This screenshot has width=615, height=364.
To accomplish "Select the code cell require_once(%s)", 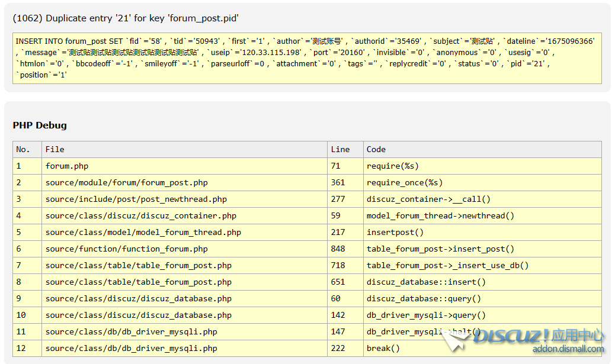I will pos(405,182).
